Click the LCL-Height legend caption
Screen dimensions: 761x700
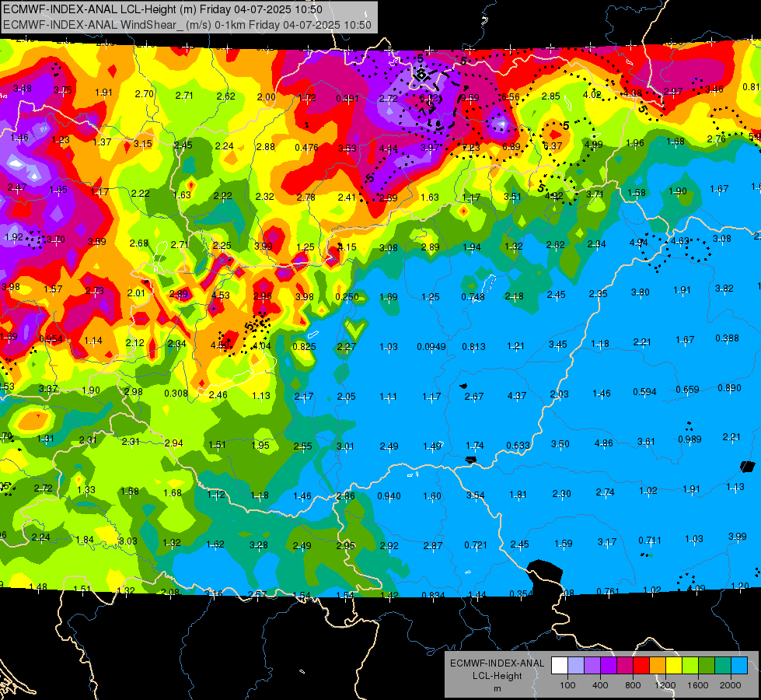tap(497, 676)
